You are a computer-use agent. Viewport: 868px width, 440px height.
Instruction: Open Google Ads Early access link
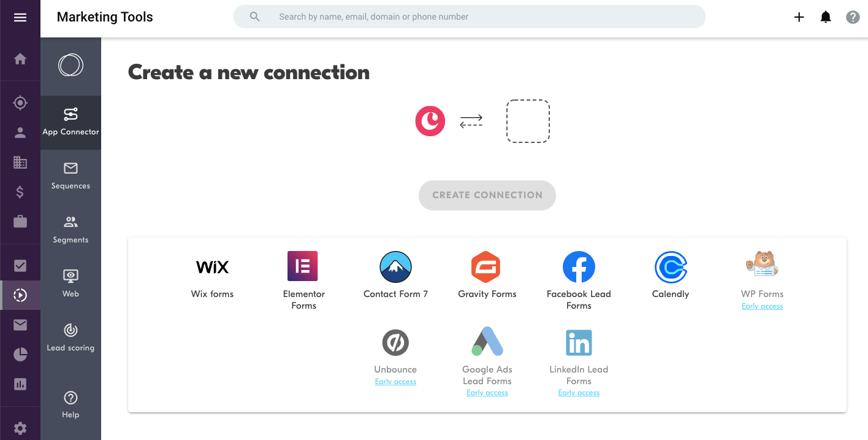(487, 393)
